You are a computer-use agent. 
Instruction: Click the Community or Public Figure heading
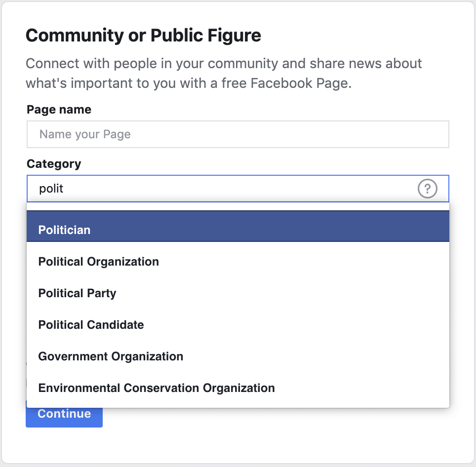(x=143, y=36)
